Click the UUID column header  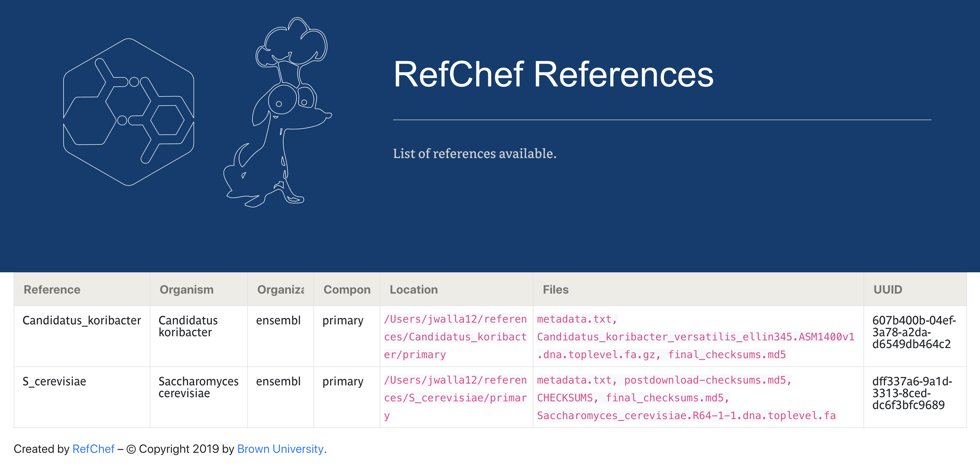pyautogui.click(x=915, y=289)
